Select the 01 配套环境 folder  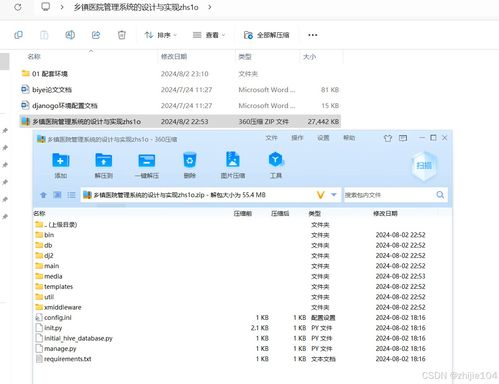[x=45, y=74]
